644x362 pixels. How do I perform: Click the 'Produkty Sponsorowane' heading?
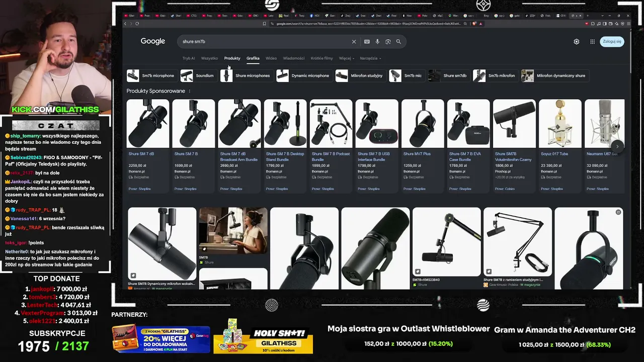(156, 91)
